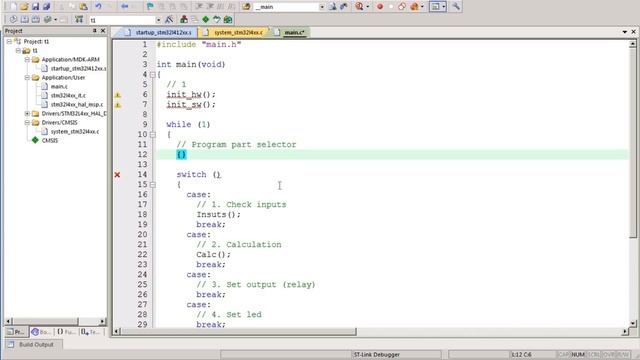Launch the Pack Installer icon
640x360 pixels.
click(x=228, y=20)
